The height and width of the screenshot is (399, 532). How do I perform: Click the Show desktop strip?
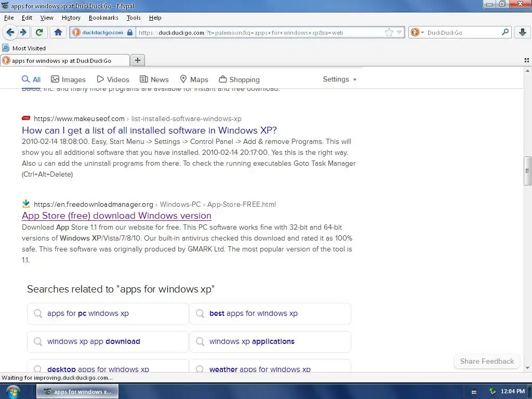(x=529, y=392)
